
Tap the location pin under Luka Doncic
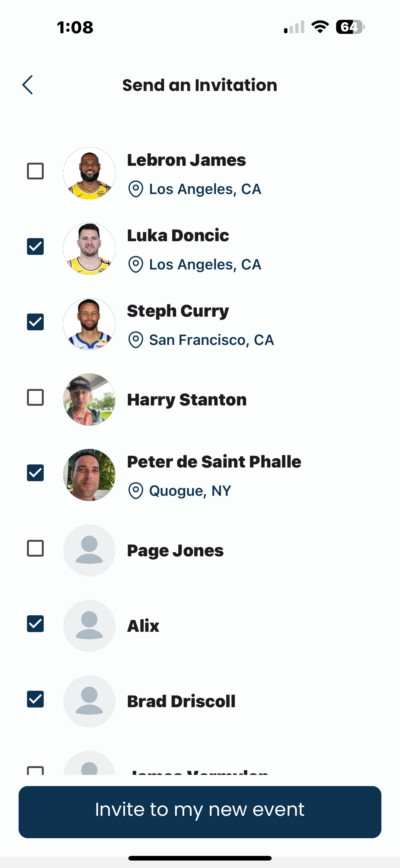[x=136, y=264]
